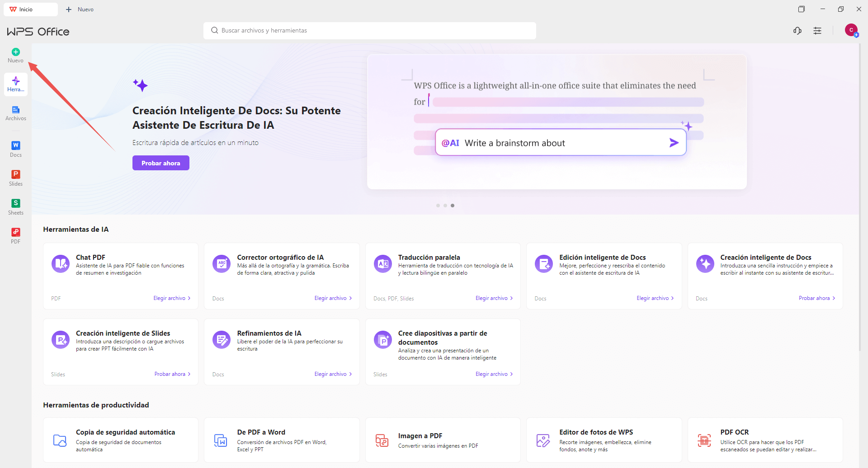Image resolution: width=868 pixels, height=468 pixels.
Task: Open the Archivos sidebar panel
Action: 15,112
